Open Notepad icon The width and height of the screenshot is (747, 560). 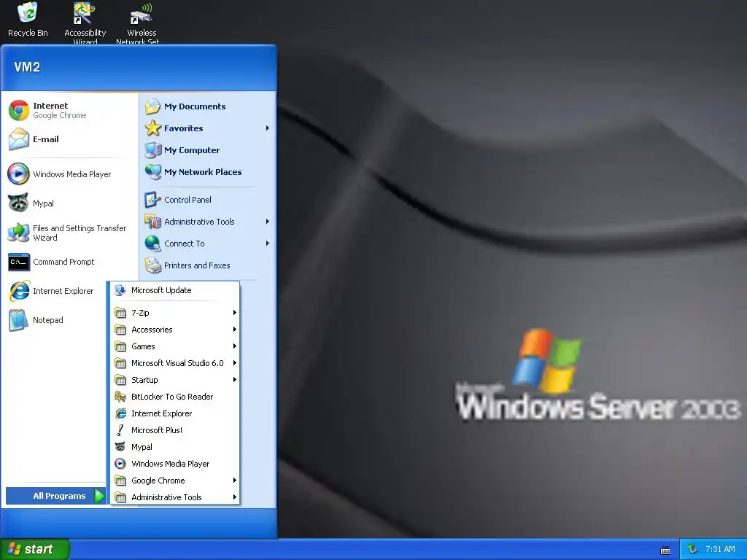point(18,320)
